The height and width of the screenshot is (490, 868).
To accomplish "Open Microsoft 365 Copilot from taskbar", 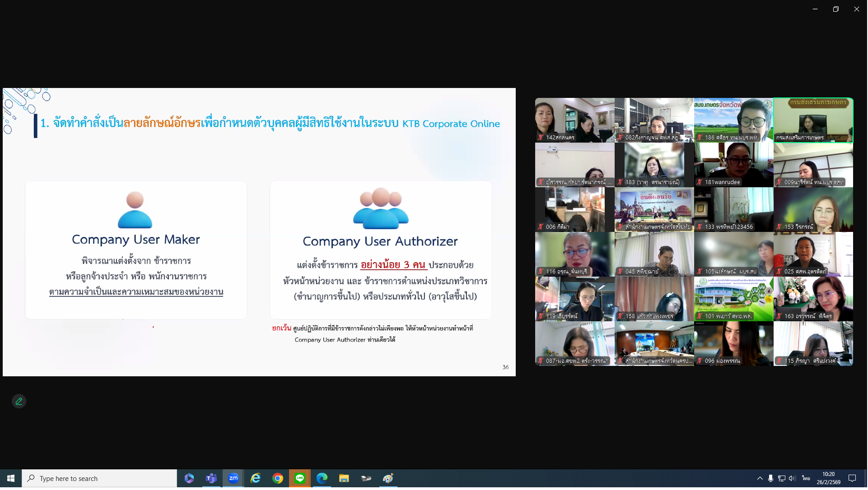I will click(x=189, y=478).
